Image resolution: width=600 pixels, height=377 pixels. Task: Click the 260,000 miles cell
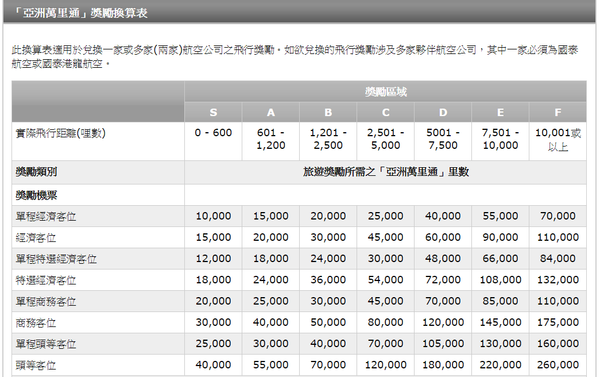pyautogui.click(x=558, y=365)
